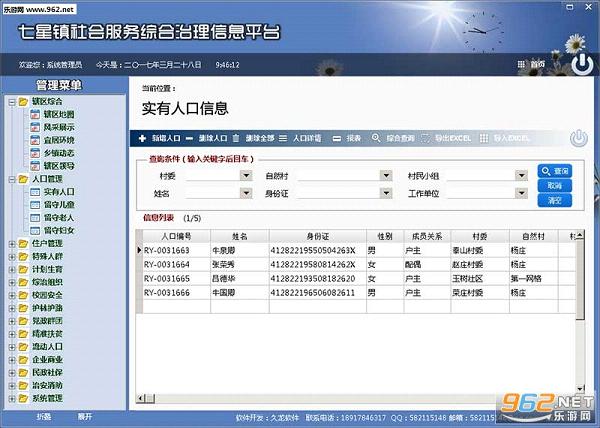Select the 流动人口 folder label

[x=47, y=347]
